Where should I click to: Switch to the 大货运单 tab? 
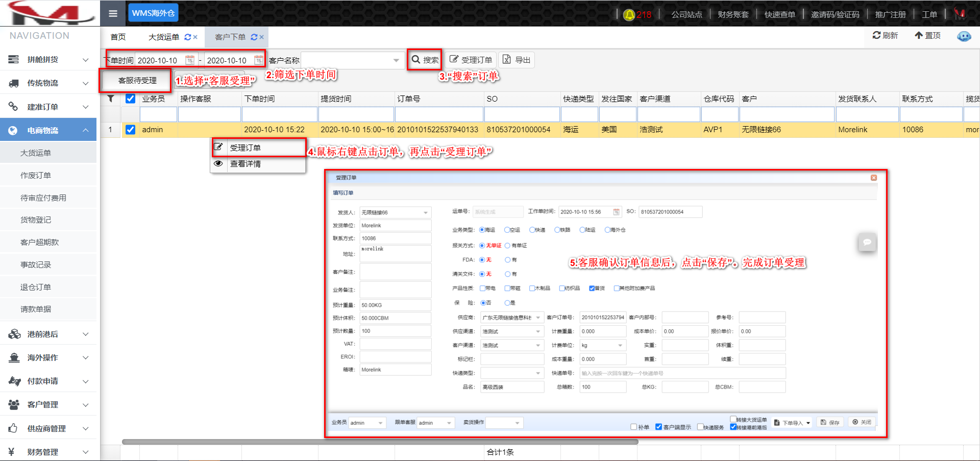pyautogui.click(x=164, y=37)
